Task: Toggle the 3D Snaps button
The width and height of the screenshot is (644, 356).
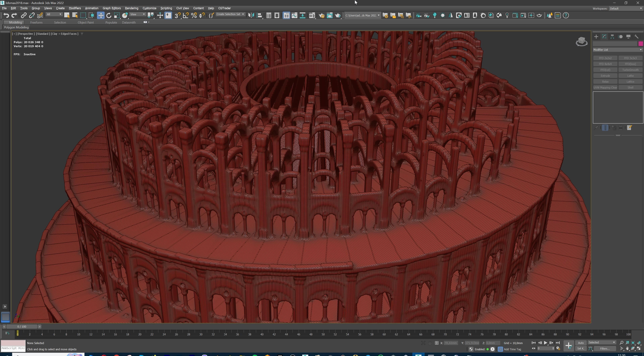Action: tap(177, 15)
